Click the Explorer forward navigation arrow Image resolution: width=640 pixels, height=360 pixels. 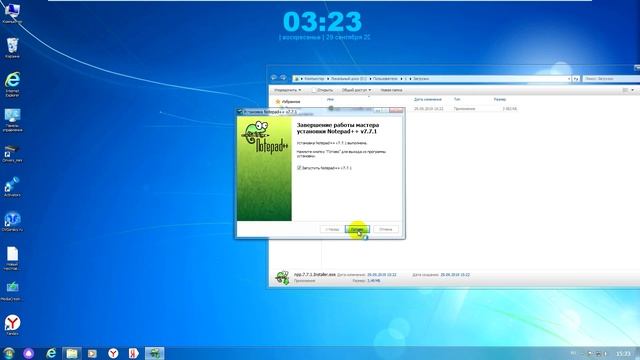283,78
